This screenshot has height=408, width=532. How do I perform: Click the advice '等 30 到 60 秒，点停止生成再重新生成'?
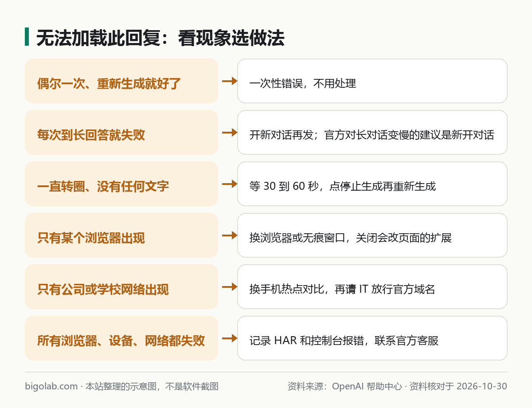372,184
